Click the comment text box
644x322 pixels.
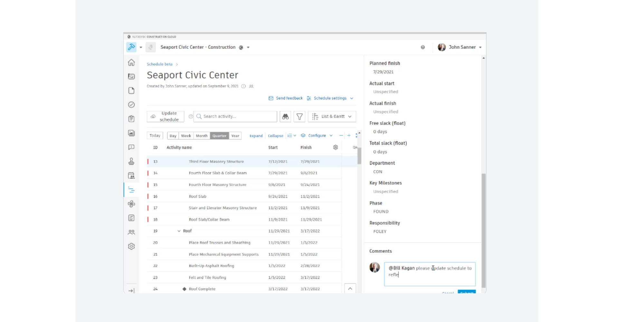430,274
